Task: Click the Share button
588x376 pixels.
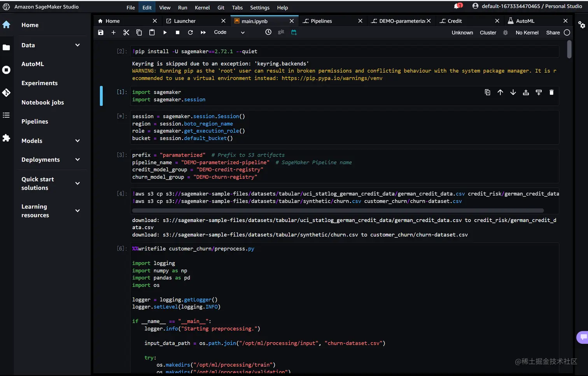Action: (x=553, y=33)
